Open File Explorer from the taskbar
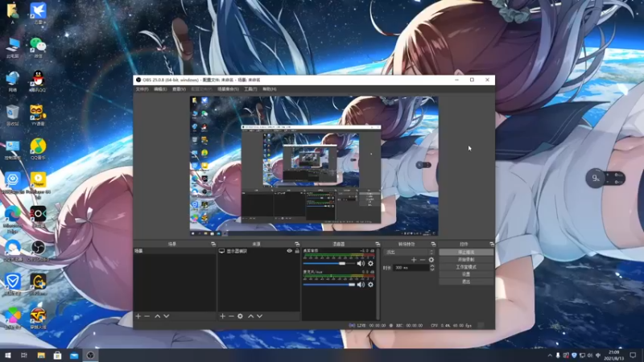 click(41, 356)
